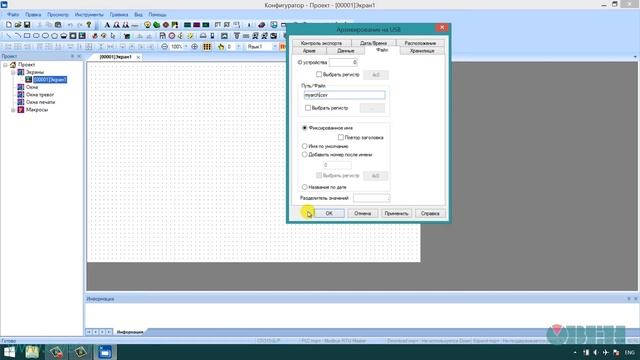Click the yellow question mark help icon
Viewport: 640px width, 360px height.
[x=89, y=25]
